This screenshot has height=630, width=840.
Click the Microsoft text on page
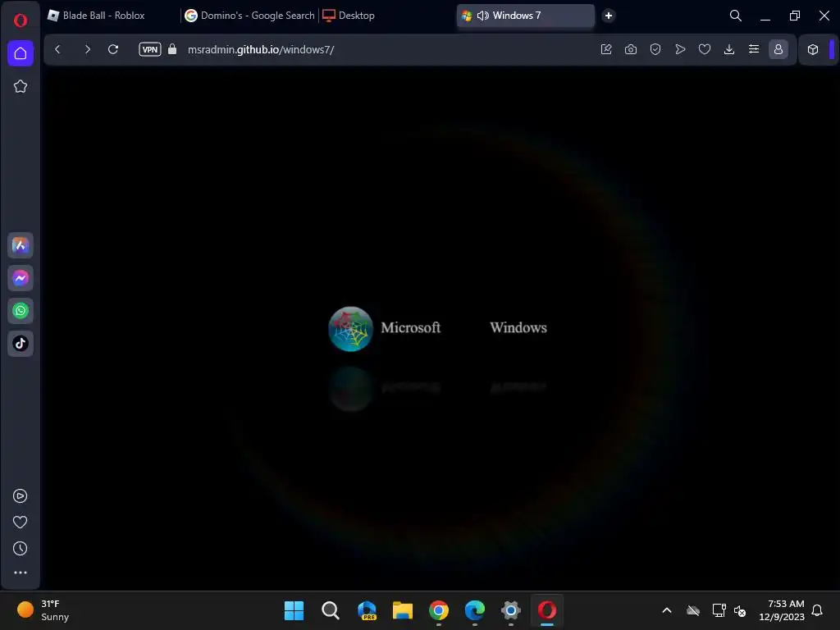click(x=410, y=327)
